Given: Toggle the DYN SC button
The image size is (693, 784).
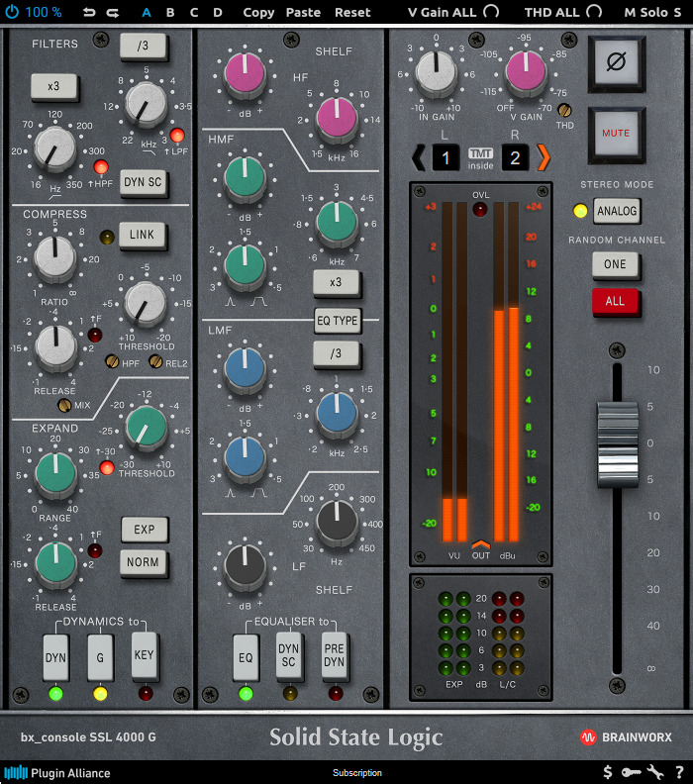Looking at the screenshot, I should point(143,182).
